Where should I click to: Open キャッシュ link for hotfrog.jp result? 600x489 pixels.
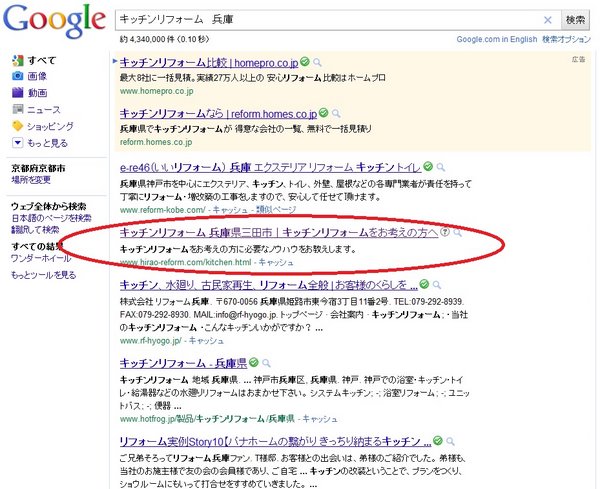click(320, 419)
